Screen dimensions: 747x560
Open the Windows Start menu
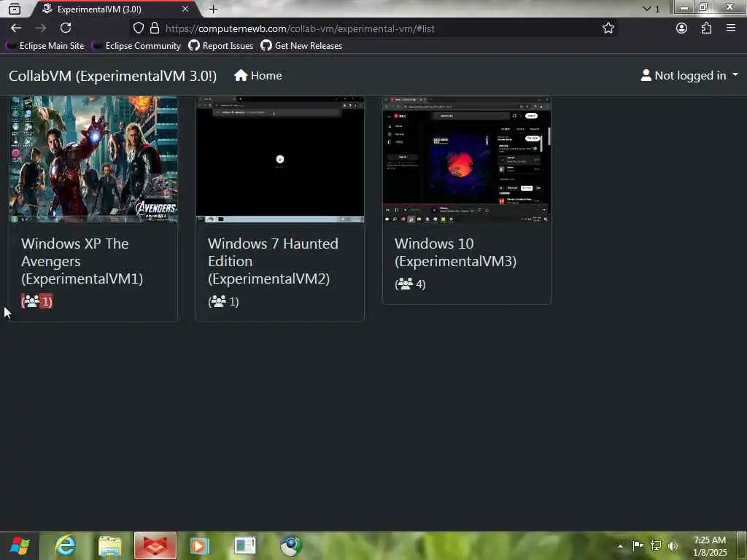(x=20, y=545)
